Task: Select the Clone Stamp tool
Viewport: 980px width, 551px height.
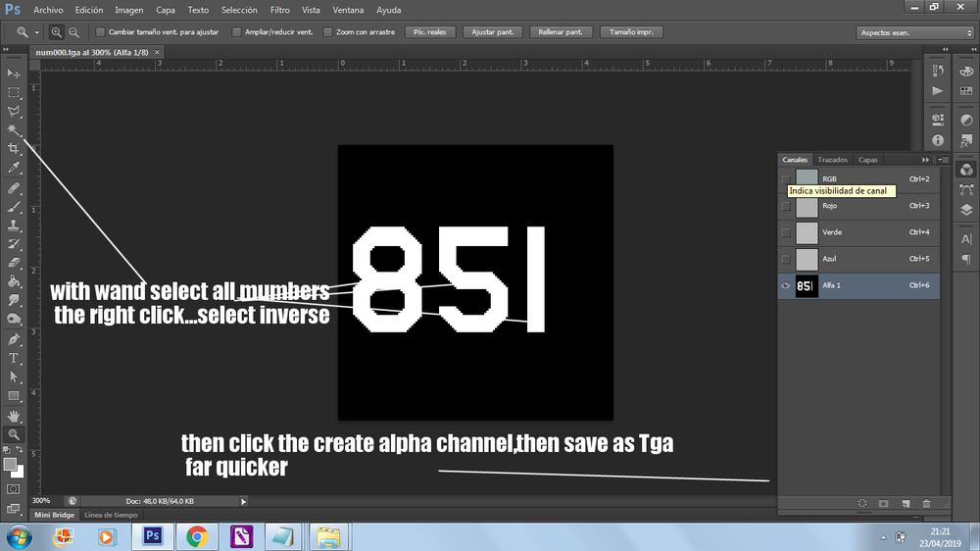Action: pos(13,225)
